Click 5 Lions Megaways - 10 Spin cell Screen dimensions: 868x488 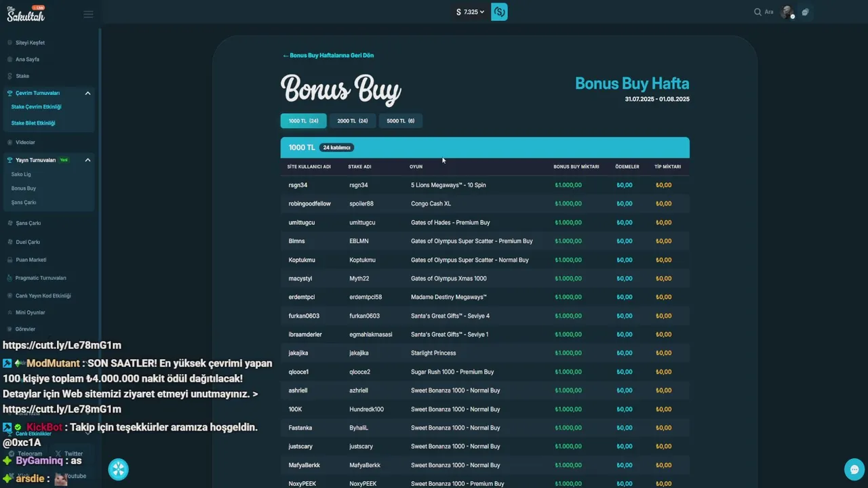pyautogui.click(x=448, y=185)
